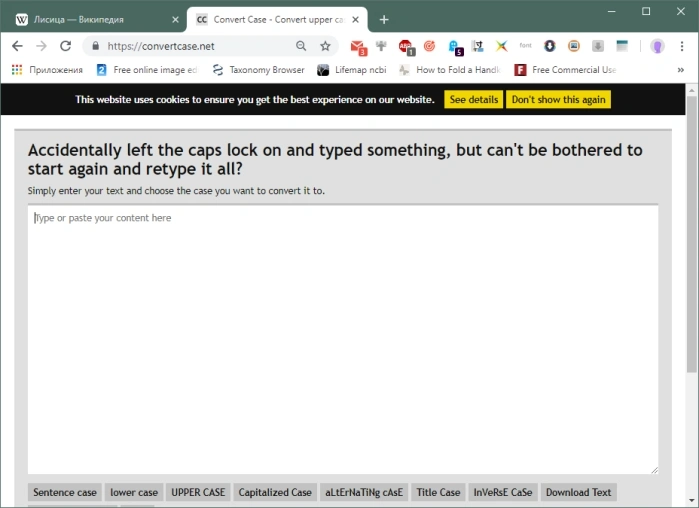
Task: Click the page vertical scrollbar thumb
Action: coord(692,234)
